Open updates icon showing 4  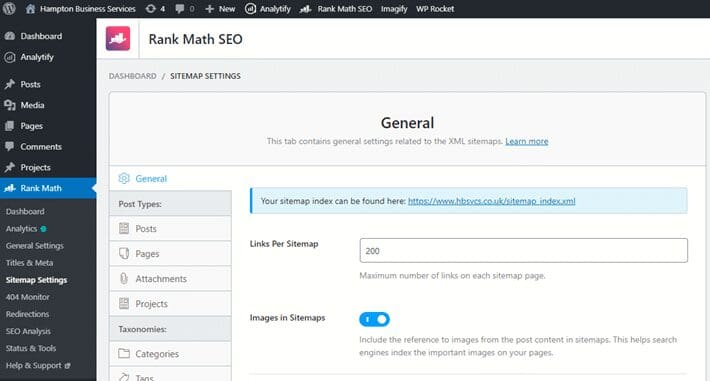151,9
